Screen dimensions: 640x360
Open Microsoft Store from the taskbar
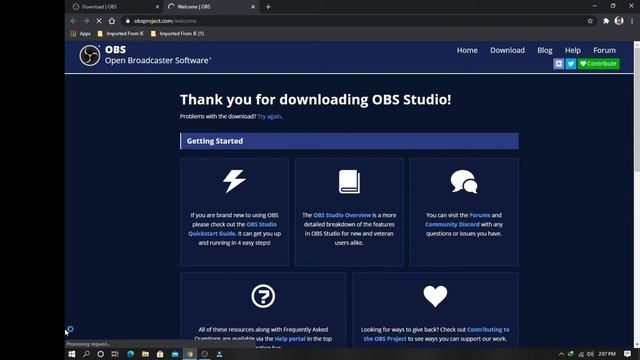click(x=160, y=354)
